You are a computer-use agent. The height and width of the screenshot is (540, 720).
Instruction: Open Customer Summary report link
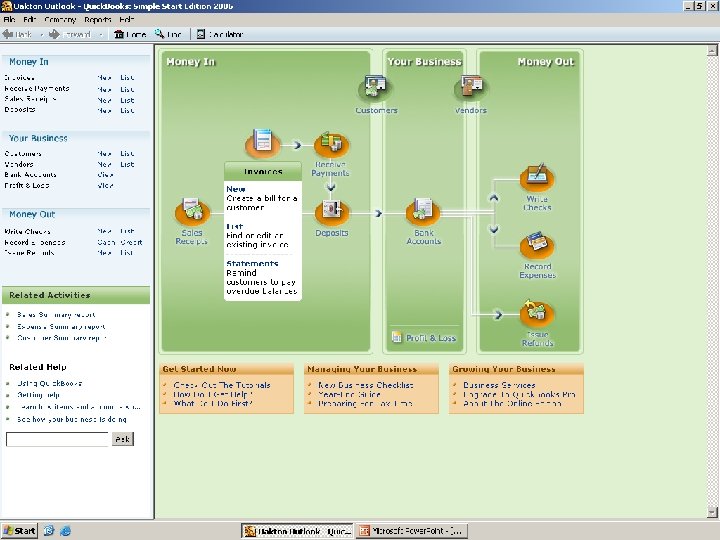(62, 338)
